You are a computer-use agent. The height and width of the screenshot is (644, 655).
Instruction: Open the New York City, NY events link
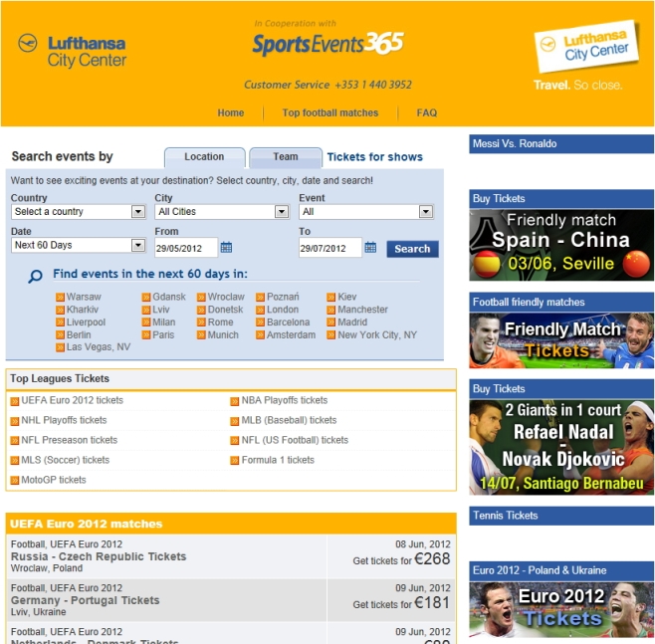[x=377, y=335]
